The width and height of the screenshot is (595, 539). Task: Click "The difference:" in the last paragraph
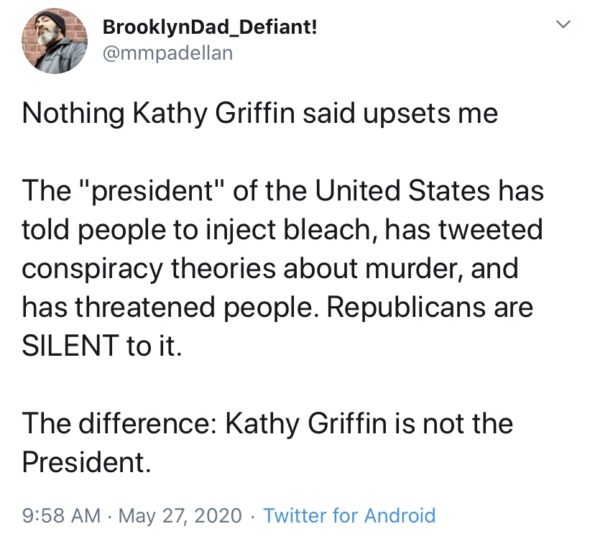[120, 423]
